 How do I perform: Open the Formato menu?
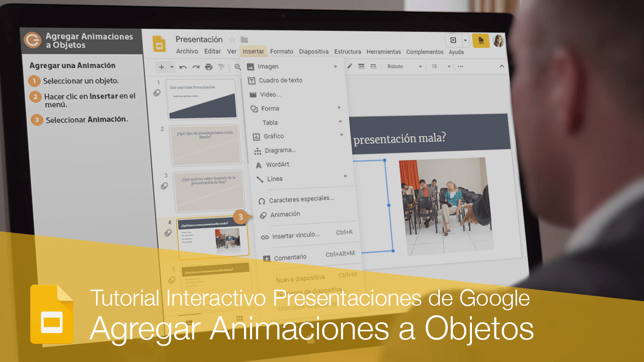(282, 51)
